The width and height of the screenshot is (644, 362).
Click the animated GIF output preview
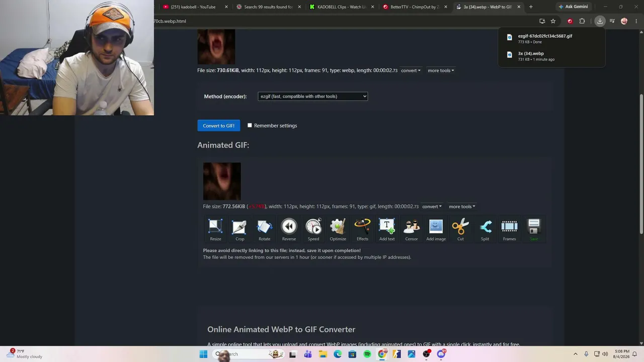[222, 181]
